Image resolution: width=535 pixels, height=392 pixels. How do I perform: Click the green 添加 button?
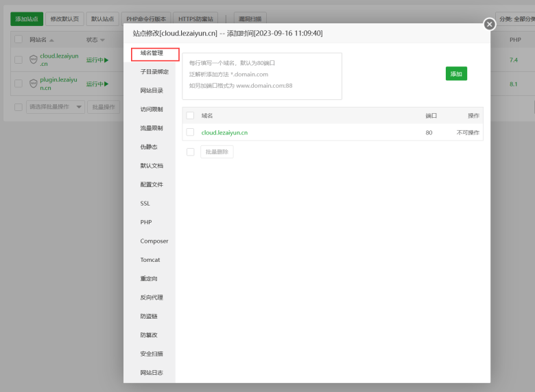click(x=456, y=73)
